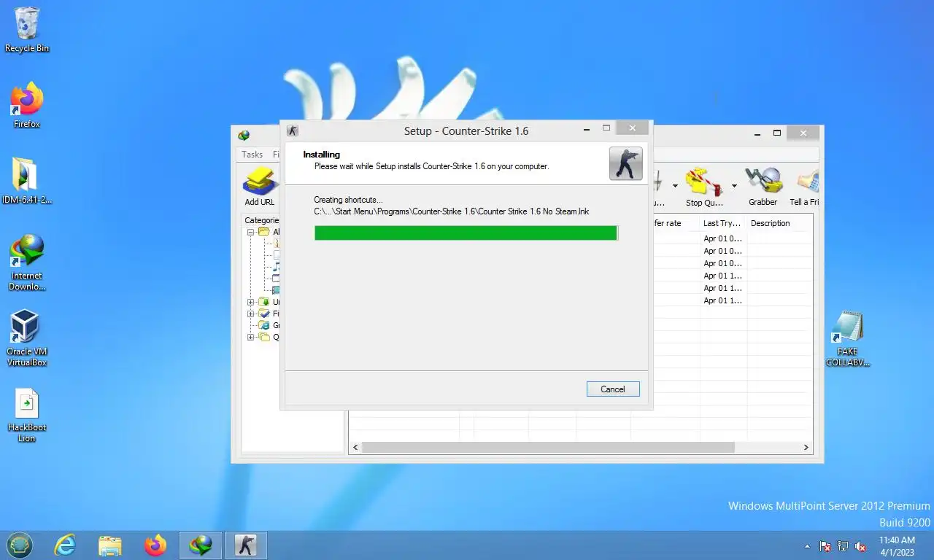Select the IDM-6.41 folder on desktop
934x560 pixels.
point(27,181)
